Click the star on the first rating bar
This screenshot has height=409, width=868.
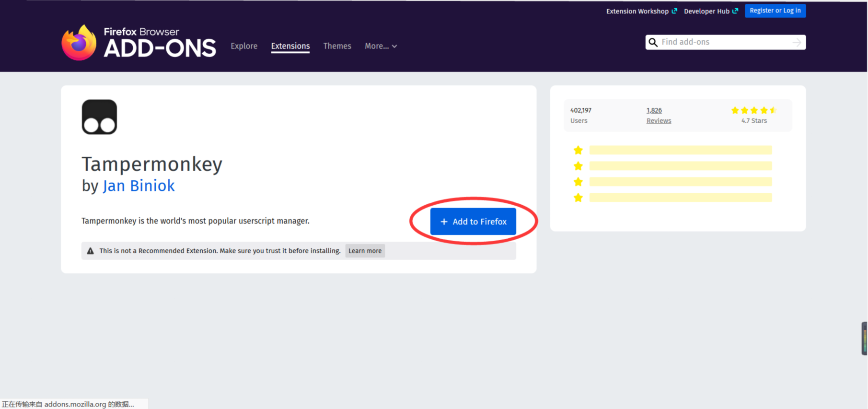pyautogui.click(x=578, y=150)
